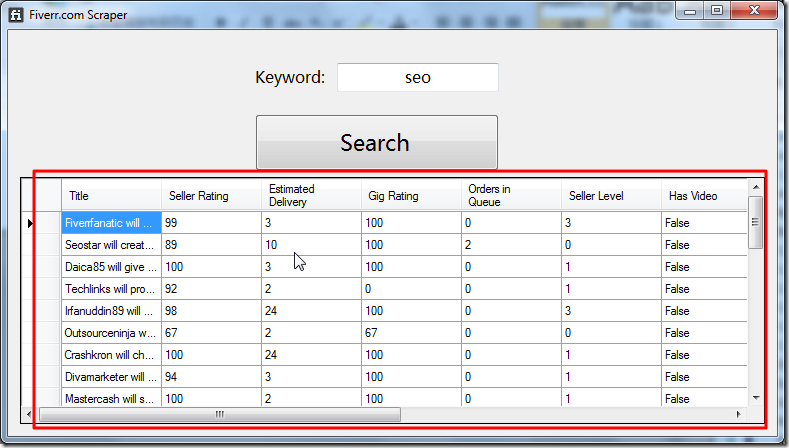
Task: Click seller level 3 in Irfanuddin89 row
Action: coord(611,311)
